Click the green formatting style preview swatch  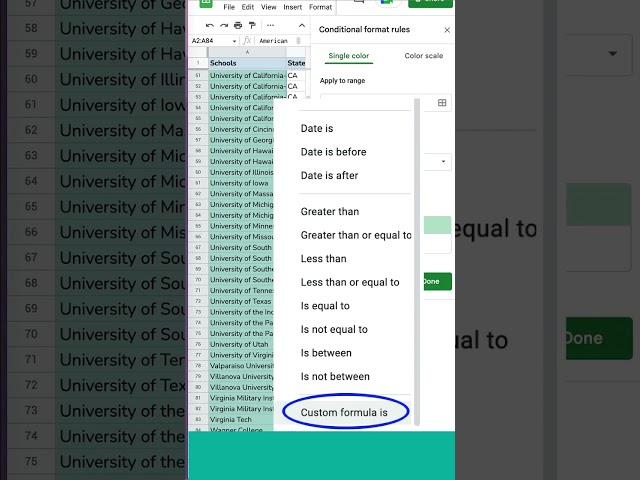point(437,225)
